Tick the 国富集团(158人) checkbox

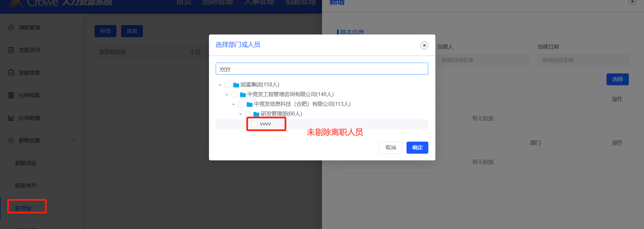pos(227,85)
